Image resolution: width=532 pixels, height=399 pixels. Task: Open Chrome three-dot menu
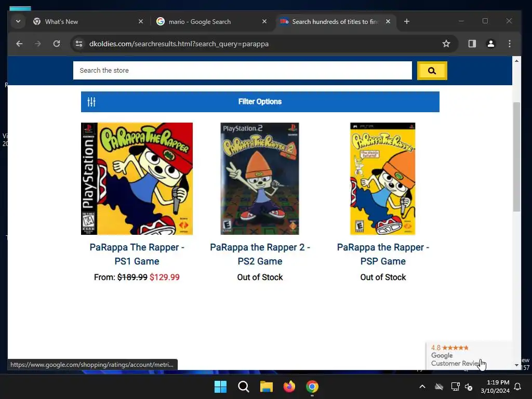(x=509, y=44)
